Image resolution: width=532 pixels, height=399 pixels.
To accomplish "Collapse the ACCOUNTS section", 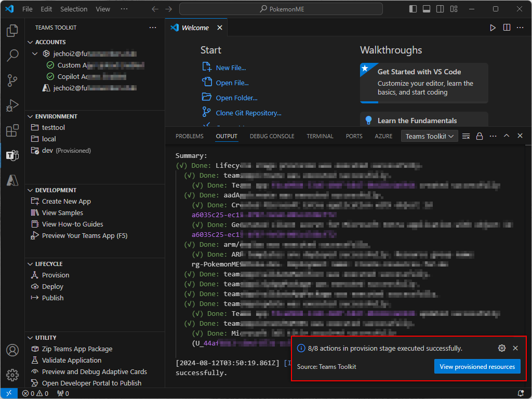I will [x=30, y=43].
